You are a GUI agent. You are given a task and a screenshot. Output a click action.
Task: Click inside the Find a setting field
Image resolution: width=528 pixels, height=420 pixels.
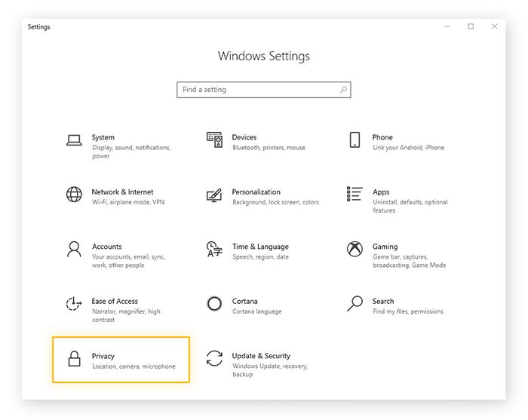click(264, 90)
